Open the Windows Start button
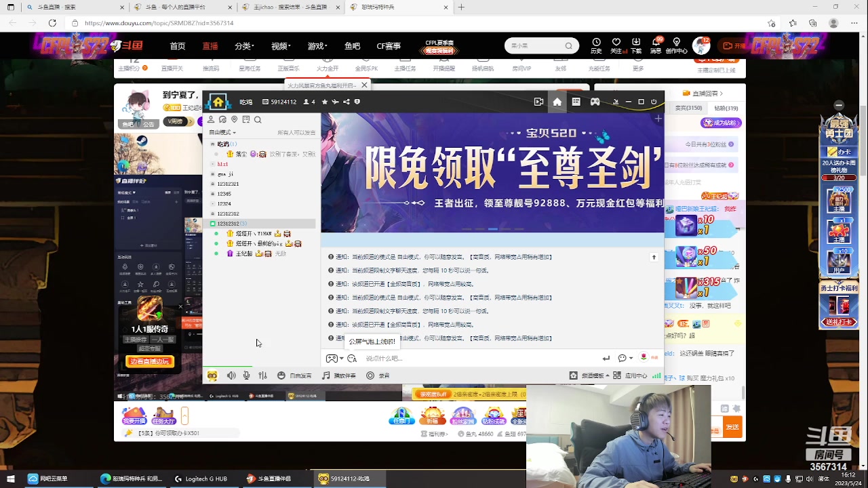This screenshot has width=868, height=488. click(11, 479)
